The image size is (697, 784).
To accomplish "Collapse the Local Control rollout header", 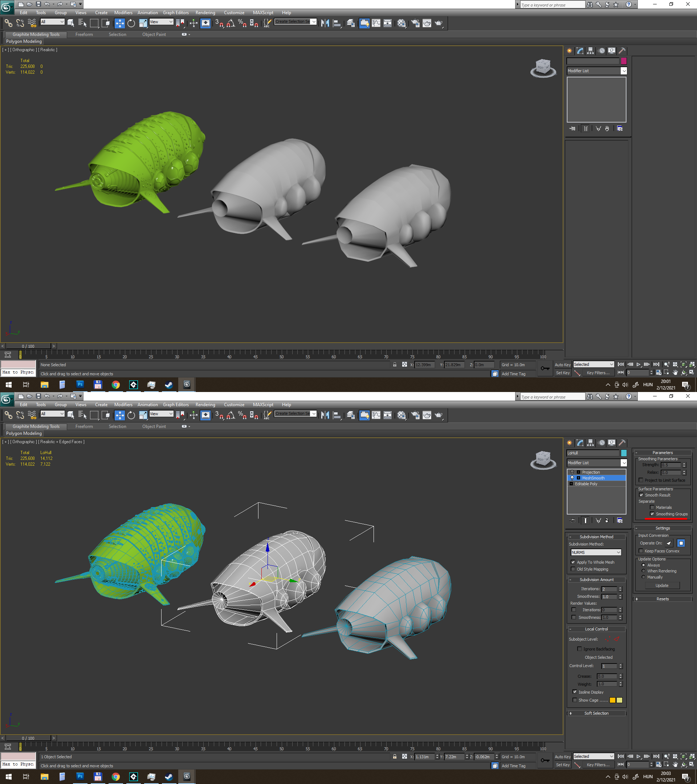I will tap(596, 629).
